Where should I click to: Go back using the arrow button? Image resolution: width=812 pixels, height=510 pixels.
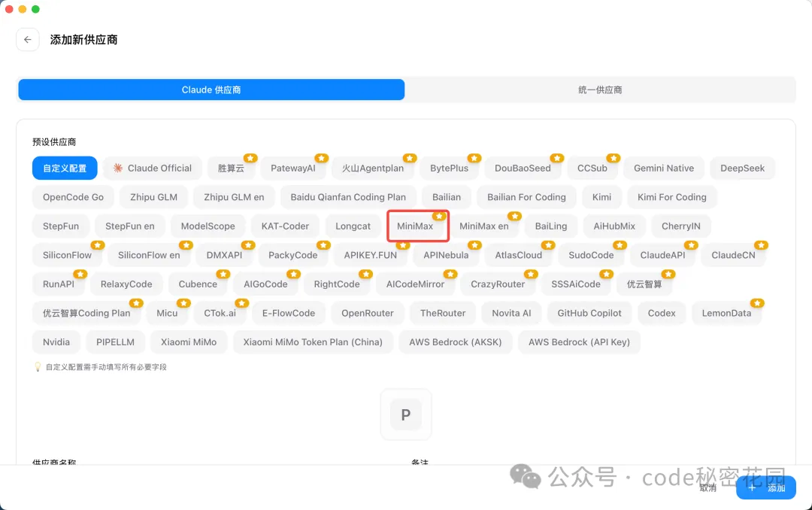click(28, 39)
